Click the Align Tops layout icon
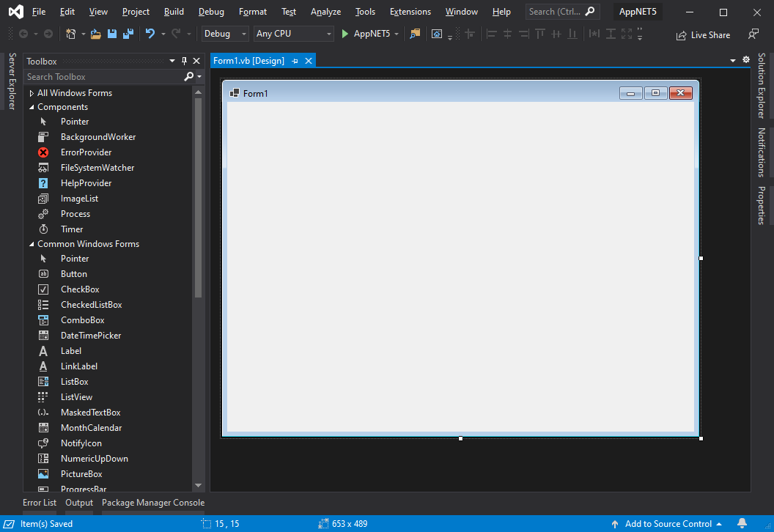Viewport: 774px width, 532px height. [540, 34]
